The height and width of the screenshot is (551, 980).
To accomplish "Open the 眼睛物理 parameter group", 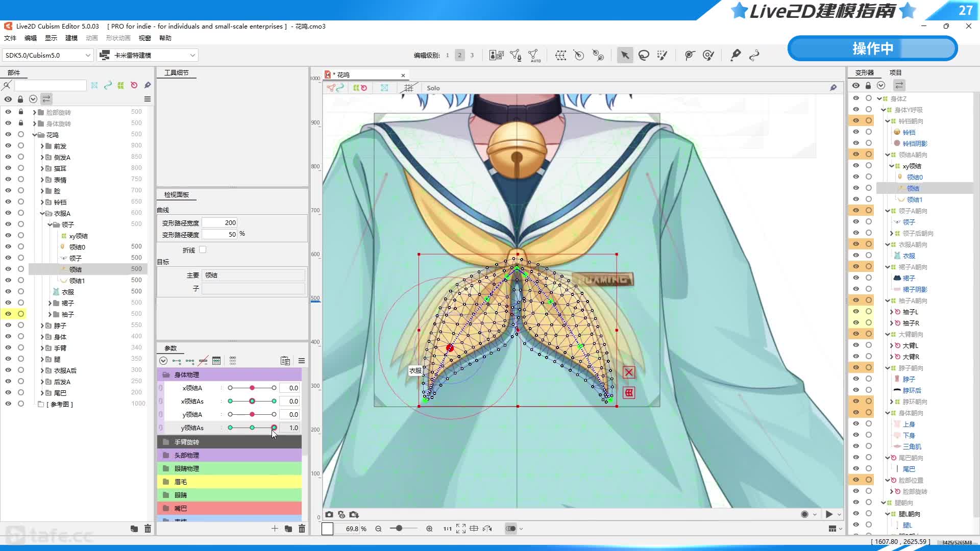I will [x=229, y=468].
